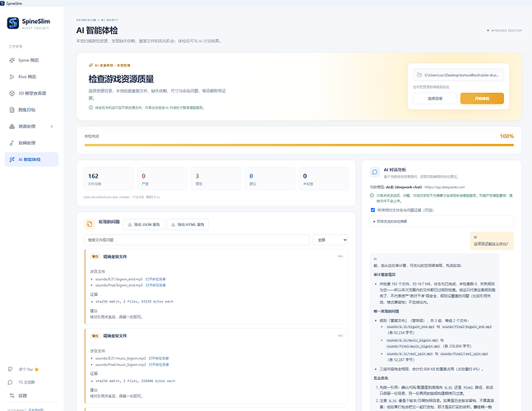Click evidence line '258806 bytes each'

135,381
